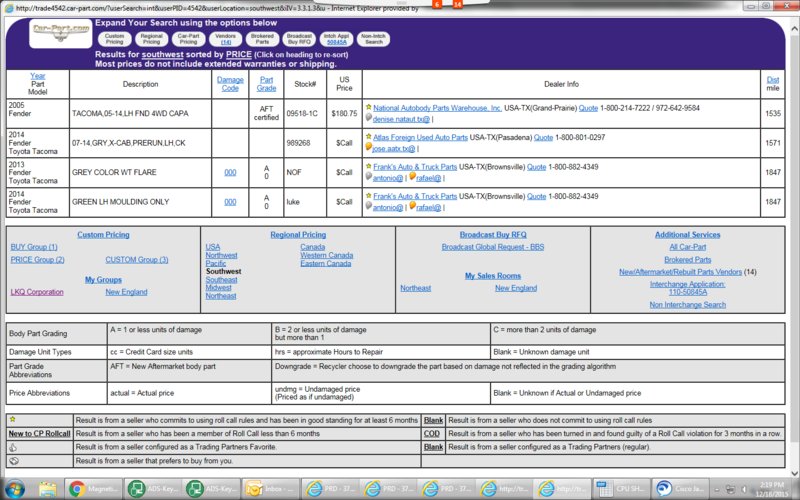Sort results by the Dist heading
The image size is (800, 500).
pos(773,80)
